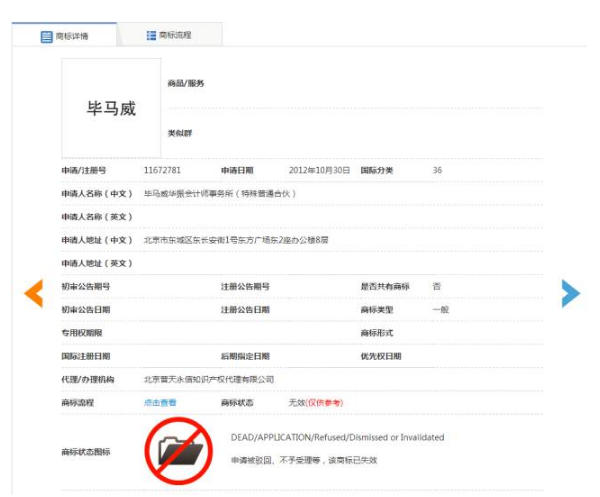Click the 注册公告日期 label
The width and height of the screenshot is (600, 497).
click(245, 310)
